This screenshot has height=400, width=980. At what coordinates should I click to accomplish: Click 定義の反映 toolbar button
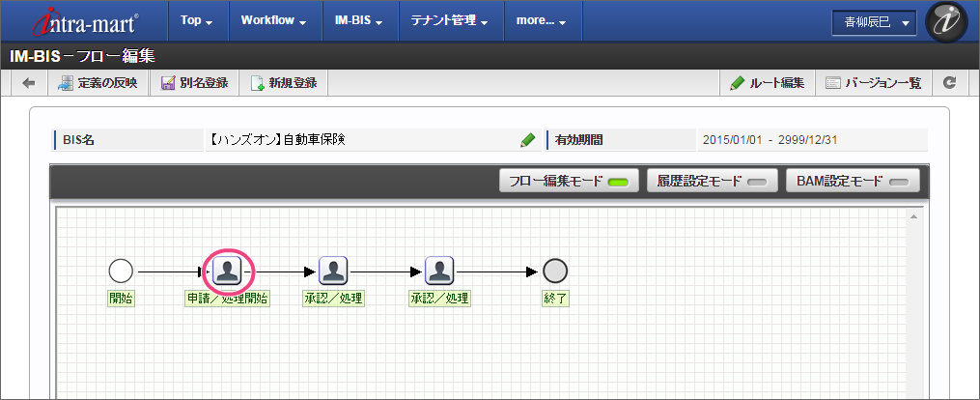[98, 82]
